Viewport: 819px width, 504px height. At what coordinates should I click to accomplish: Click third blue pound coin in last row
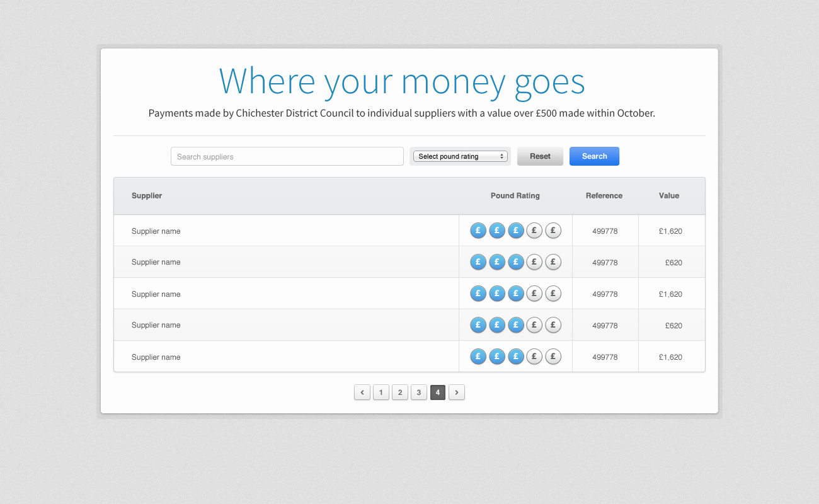click(516, 357)
